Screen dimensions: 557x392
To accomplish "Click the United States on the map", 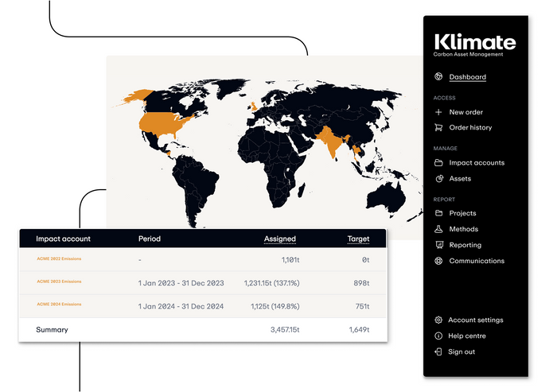I will click(162, 123).
